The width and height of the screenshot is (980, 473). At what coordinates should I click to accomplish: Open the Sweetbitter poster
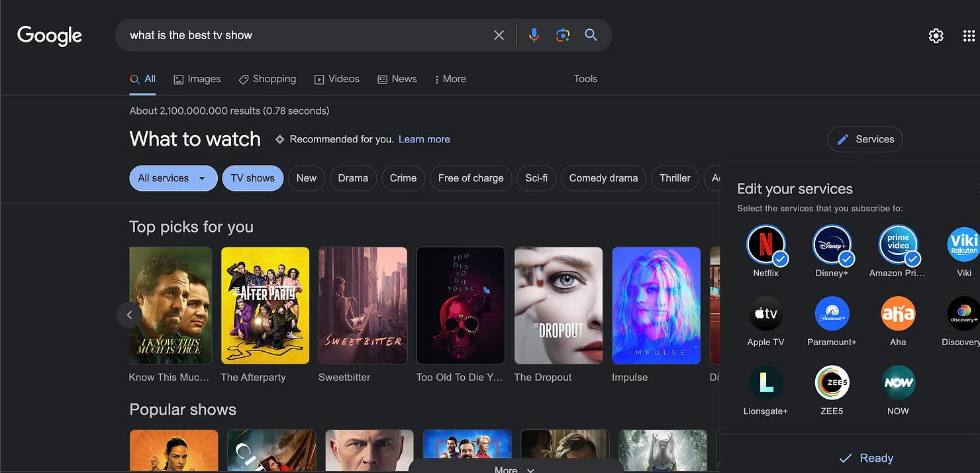363,305
